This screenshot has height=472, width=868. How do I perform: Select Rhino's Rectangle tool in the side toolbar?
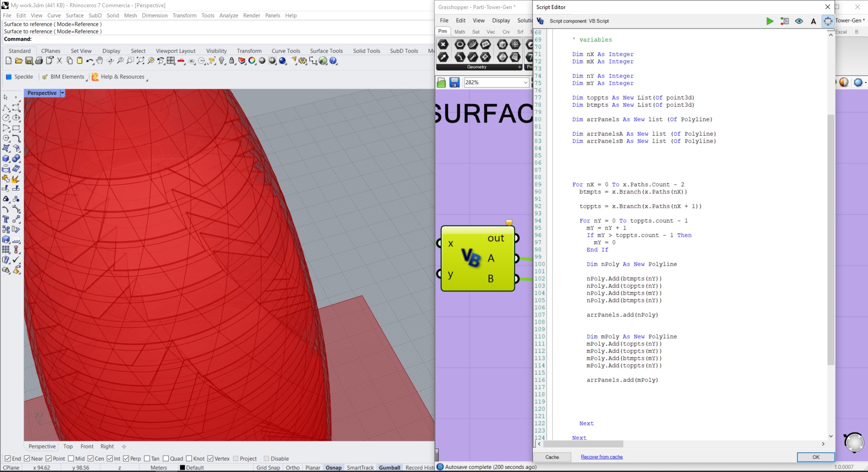[x=16, y=128]
